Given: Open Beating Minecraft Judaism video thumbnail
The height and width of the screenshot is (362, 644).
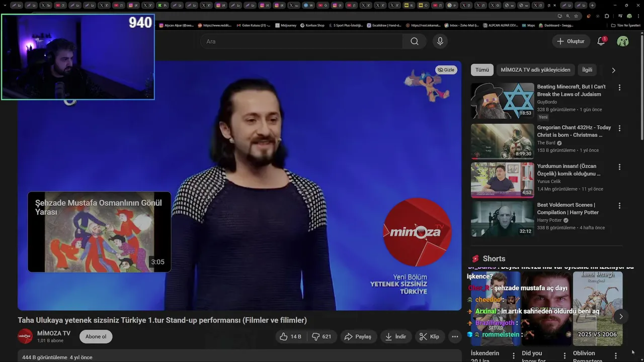Looking at the screenshot, I should [502, 101].
